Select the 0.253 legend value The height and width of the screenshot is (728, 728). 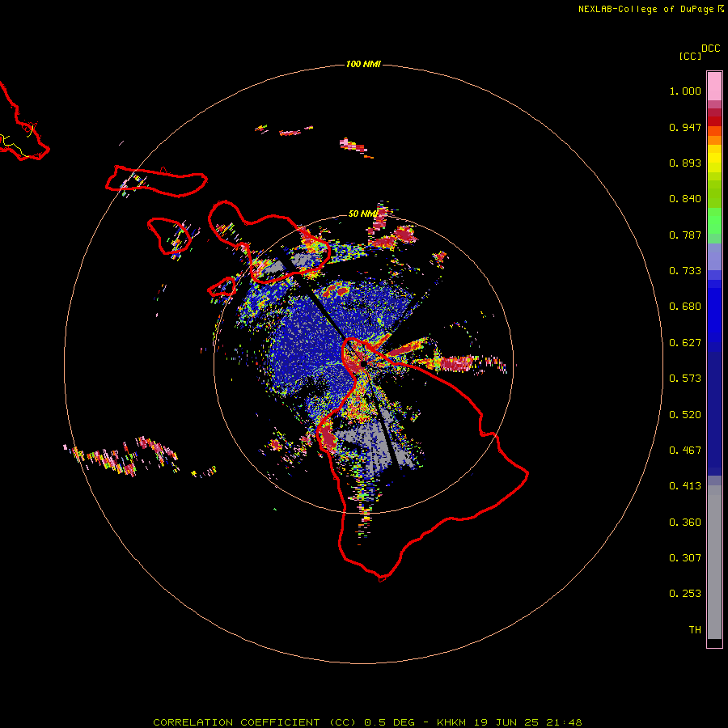click(685, 594)
